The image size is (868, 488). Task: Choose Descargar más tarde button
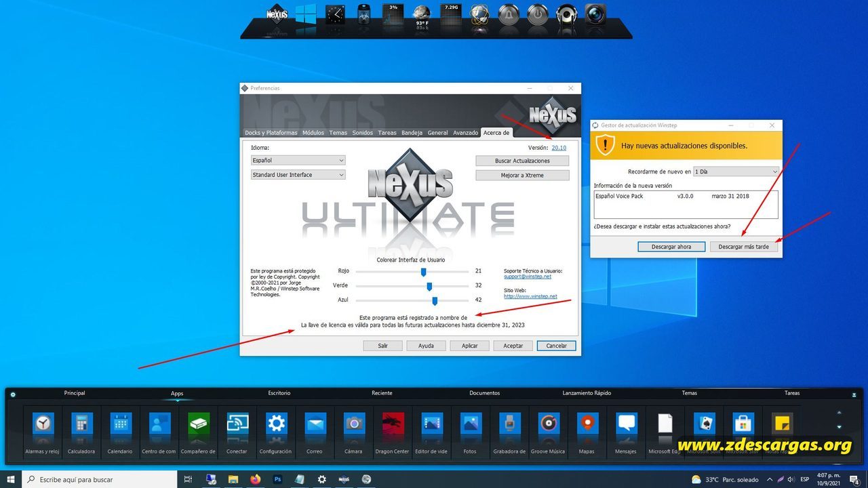[744, 247]
